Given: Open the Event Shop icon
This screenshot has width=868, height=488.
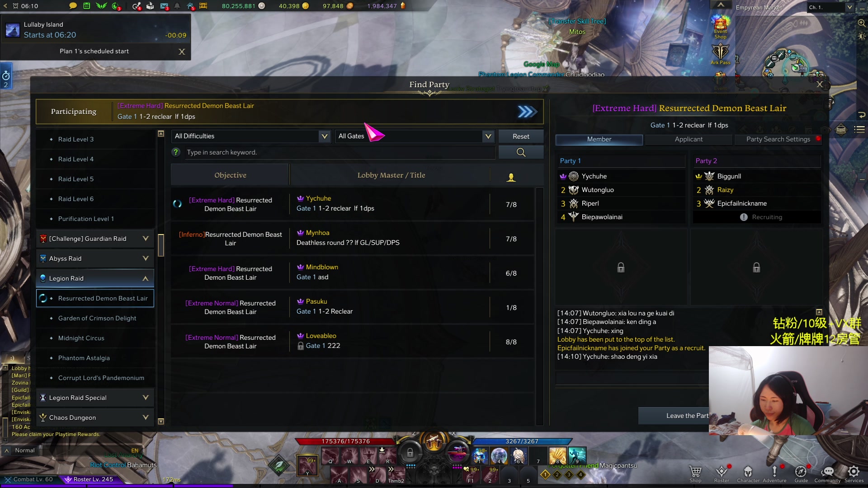Looking at the screenshot, I should [721, 27].
